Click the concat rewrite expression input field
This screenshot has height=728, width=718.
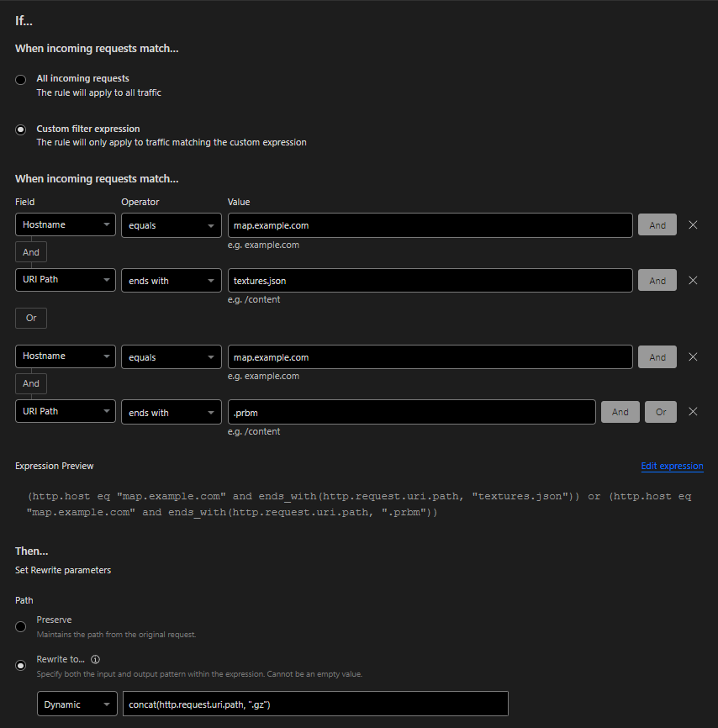314,704
